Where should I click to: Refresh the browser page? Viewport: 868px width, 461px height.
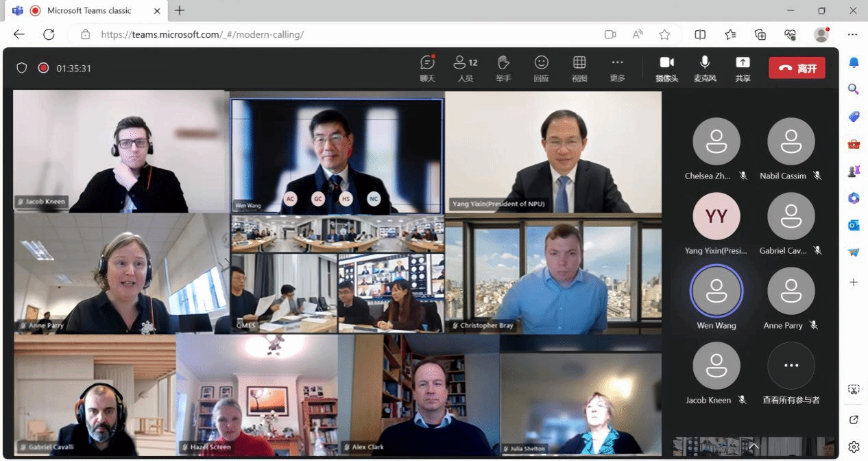click(49, 34)
